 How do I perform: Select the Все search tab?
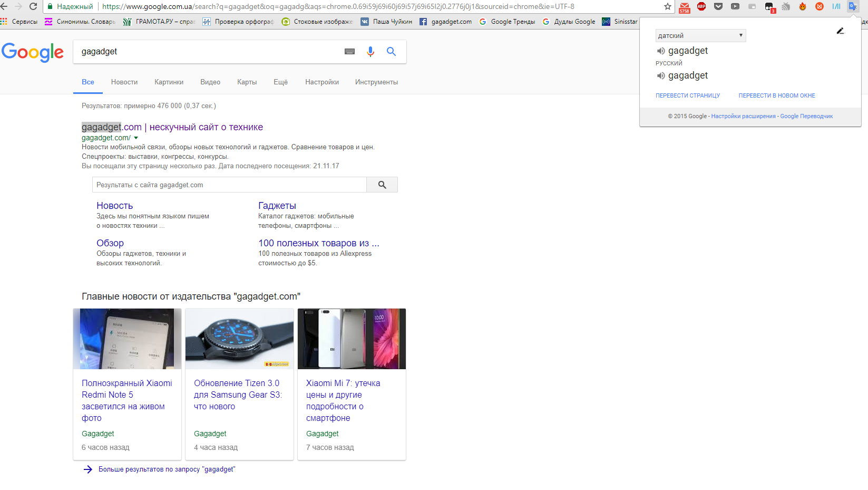(x=88, y=82)
